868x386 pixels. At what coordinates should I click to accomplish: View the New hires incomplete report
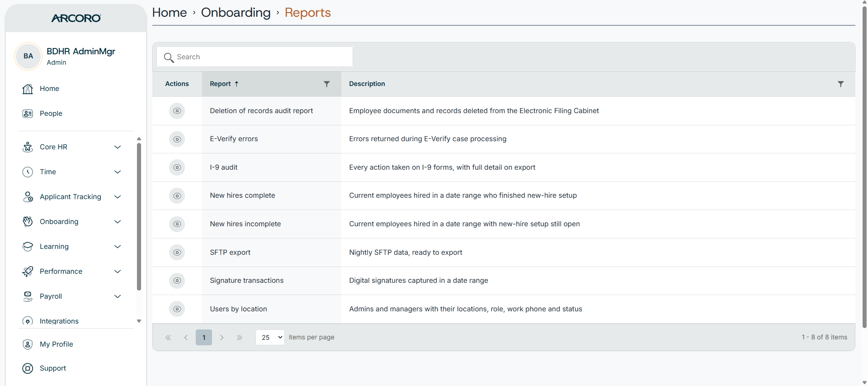point(177,224)
